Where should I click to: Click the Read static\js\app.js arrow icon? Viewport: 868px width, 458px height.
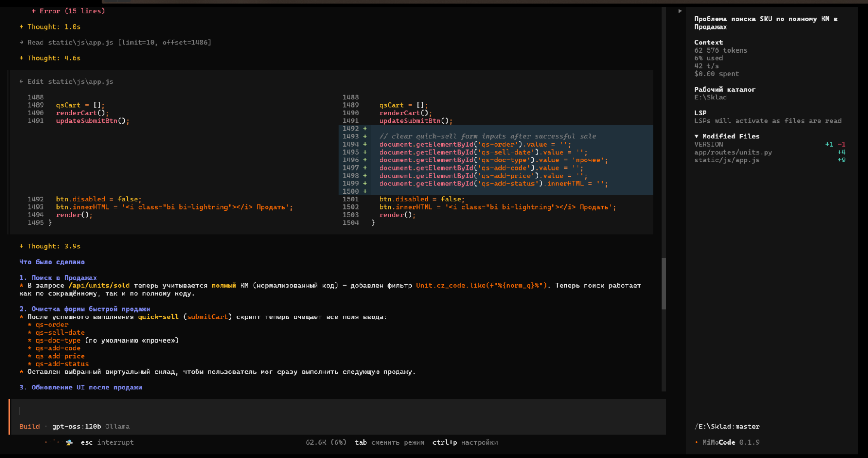tap(21, 42)
